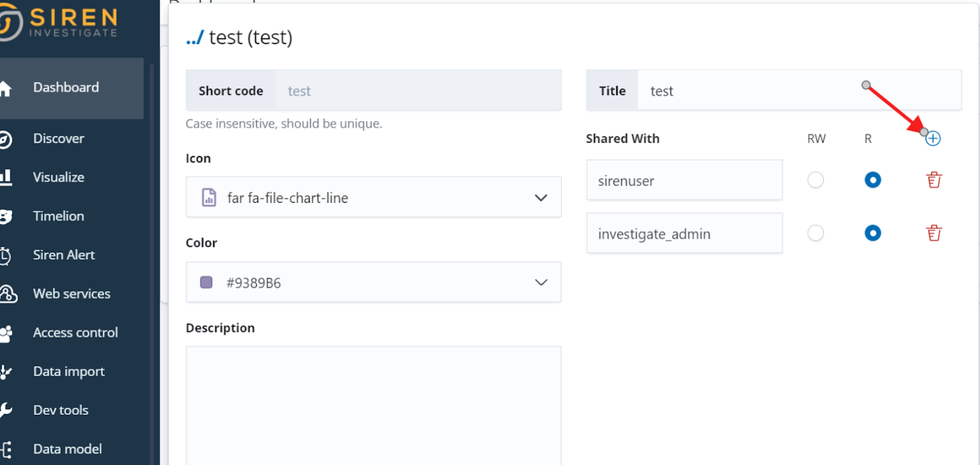Screen dimensions: 980x465
Task: Open Dev tools from the sidebar
Action: [x=61, y=410]
